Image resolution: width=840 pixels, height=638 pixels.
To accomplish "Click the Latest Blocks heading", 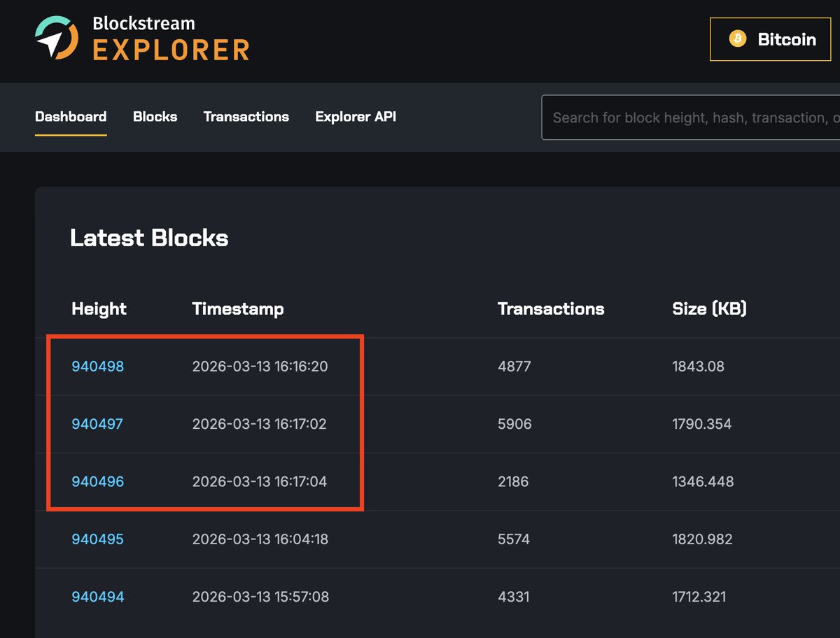I will [x=149, y=238].
